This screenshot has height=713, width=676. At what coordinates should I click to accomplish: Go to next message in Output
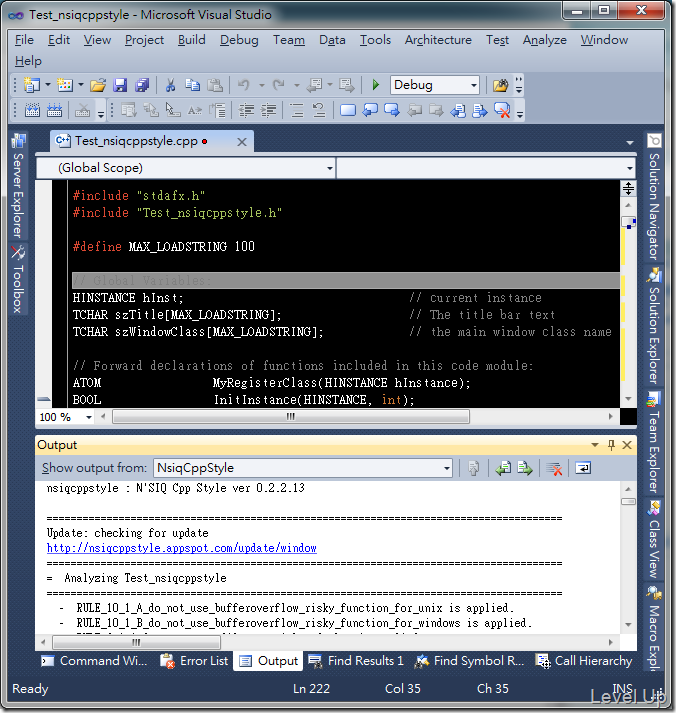525,468
